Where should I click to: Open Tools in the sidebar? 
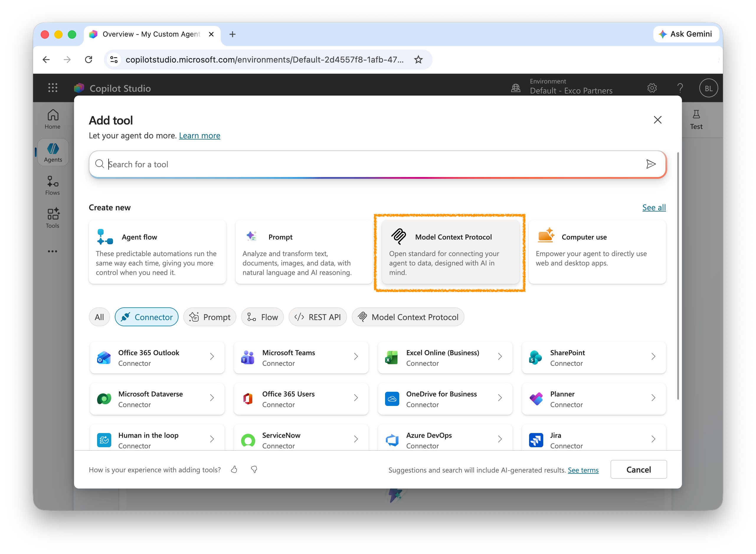[53, 218]
